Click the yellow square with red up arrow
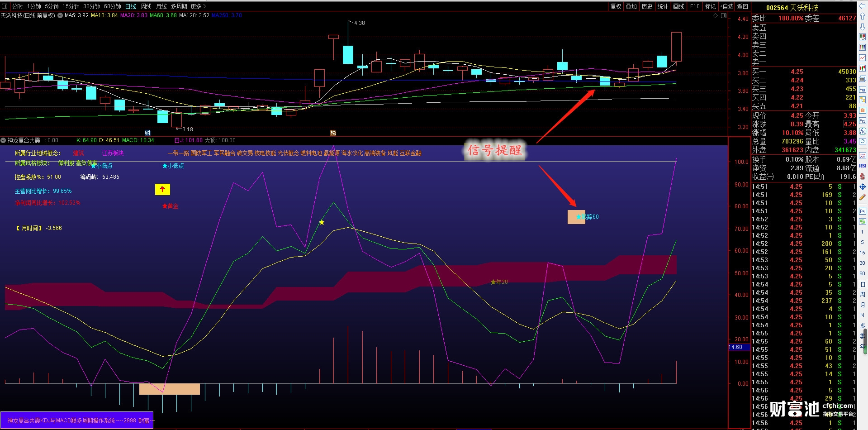 pos(162,189)
